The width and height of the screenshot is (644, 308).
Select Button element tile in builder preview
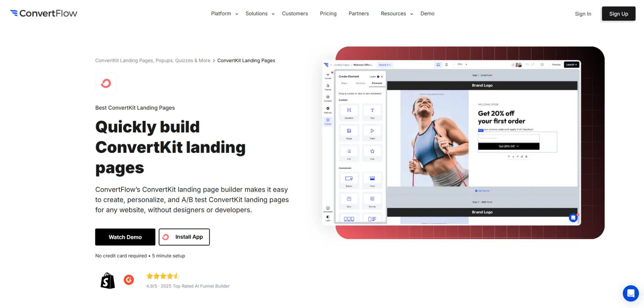tap(349, 180)
